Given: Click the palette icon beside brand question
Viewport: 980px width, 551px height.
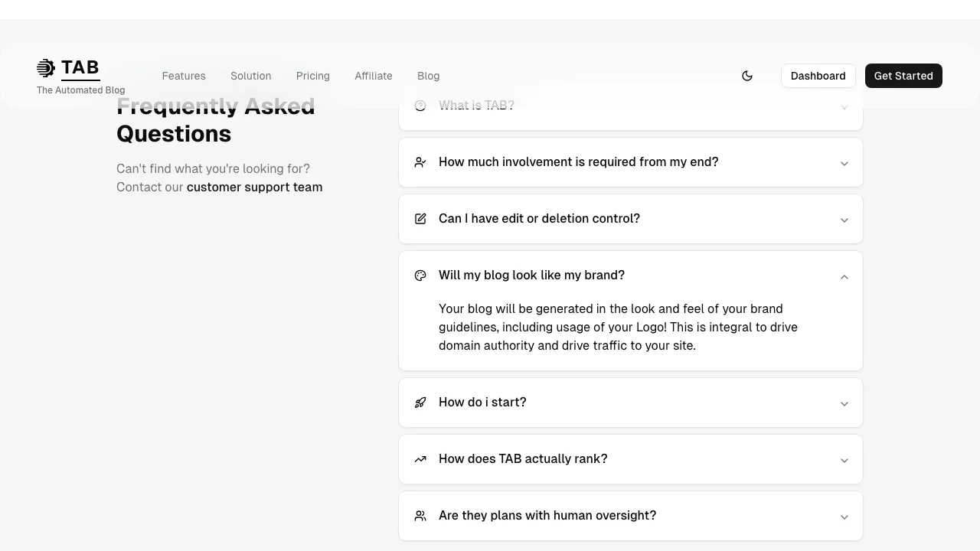Looking at the screenshot, I should (420, 275).
